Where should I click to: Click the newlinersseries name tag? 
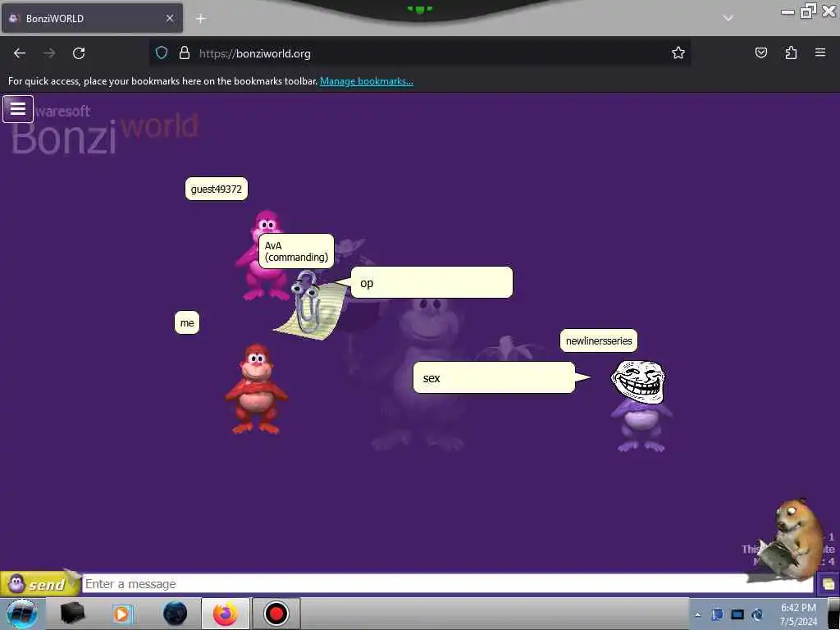click(x=599, y=340)
